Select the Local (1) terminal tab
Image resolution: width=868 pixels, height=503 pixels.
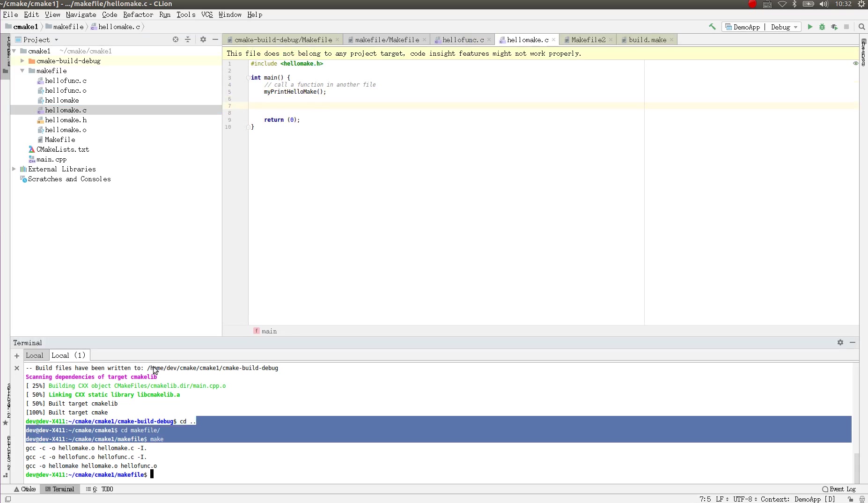click(68, 355)
